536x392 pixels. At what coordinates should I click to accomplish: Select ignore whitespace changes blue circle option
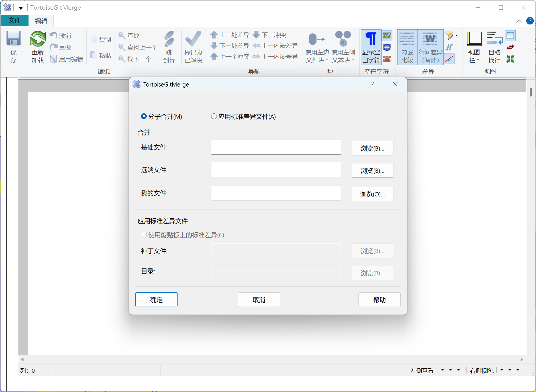point(387,47)
